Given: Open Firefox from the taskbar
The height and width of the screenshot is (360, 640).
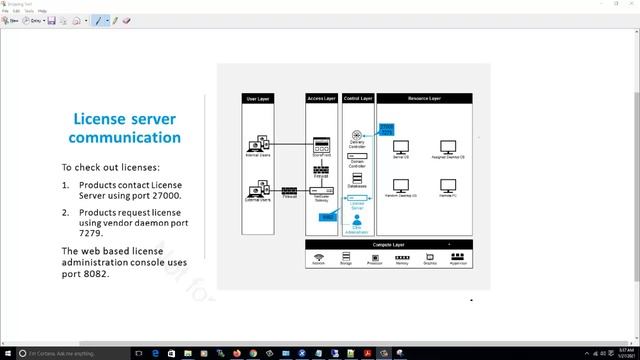Looking at the screenshot, I should 237,353.
